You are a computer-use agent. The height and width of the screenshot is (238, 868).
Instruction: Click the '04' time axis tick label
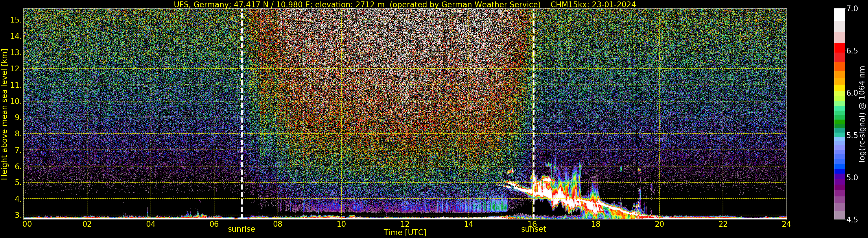click(x=151, y=224)
